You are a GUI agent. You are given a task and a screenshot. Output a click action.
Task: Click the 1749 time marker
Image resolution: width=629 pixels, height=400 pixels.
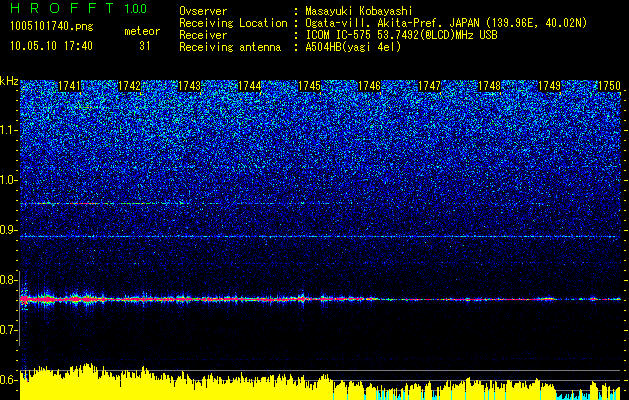pos(550,86)
